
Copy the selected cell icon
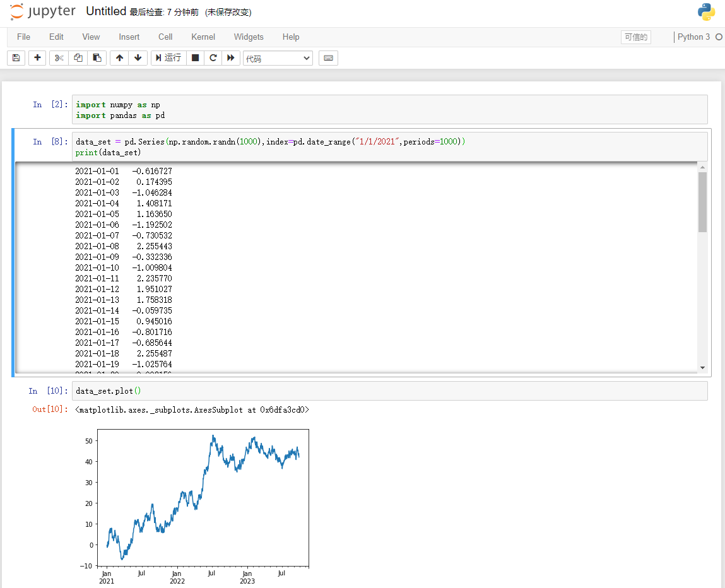78,57
